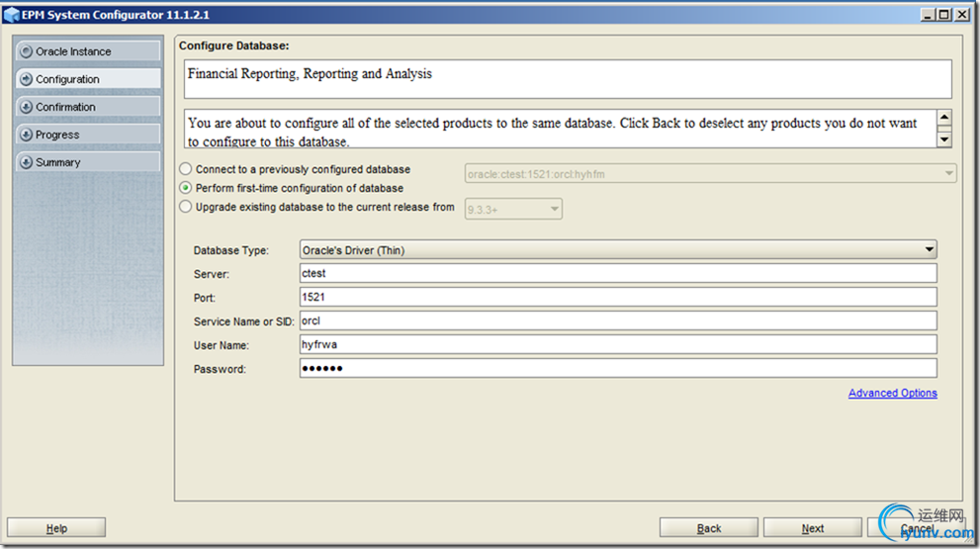Screen dimensions: 980x549
Task: Click into the User Name field
Action: (618, 344)
